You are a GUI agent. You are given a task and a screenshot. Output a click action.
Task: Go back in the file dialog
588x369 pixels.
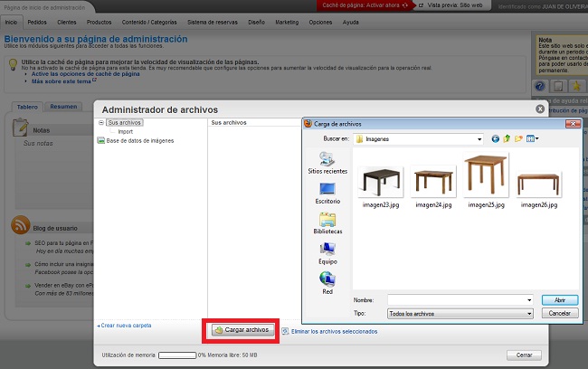495,139
